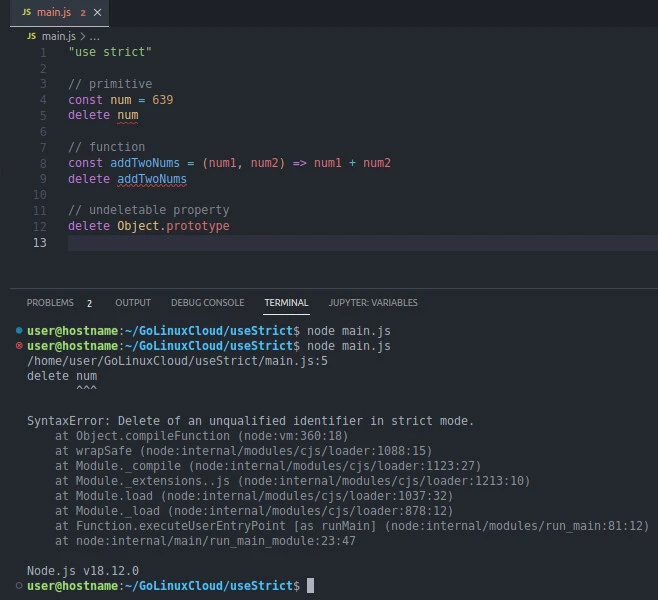This screenshot has height=600, width=658.
Task: Place cursor on empty line 13
Action: (363, 243)
